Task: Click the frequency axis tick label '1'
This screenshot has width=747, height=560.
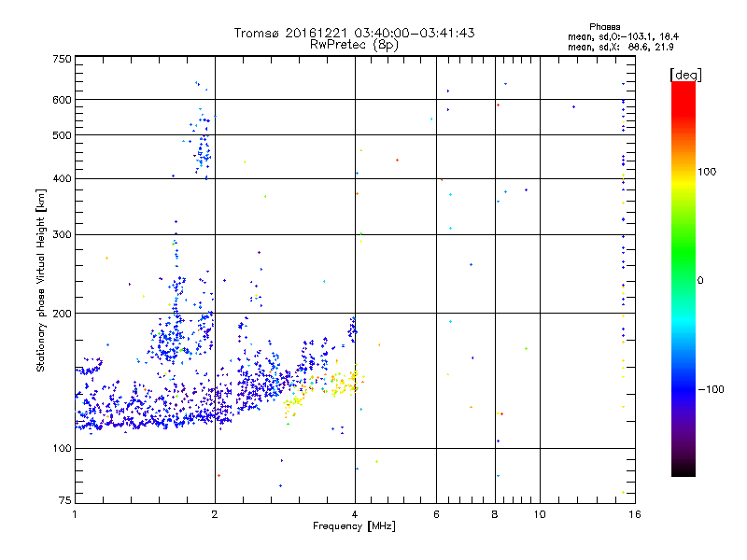Action: coord(75,514)
